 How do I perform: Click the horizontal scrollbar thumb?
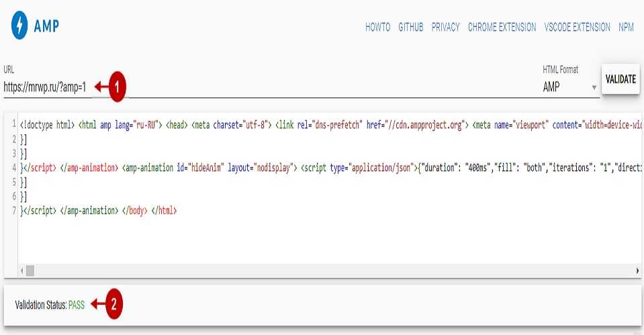(30, 271)
